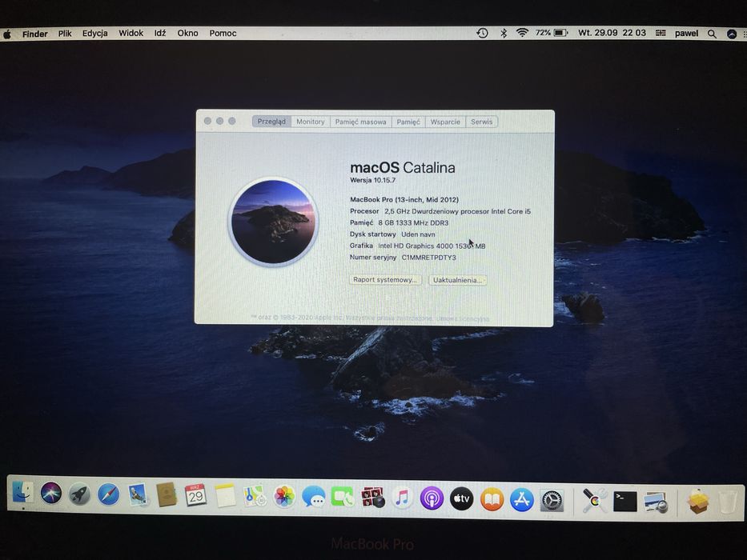Click startup disk name Uden navn

click(418, 234)
